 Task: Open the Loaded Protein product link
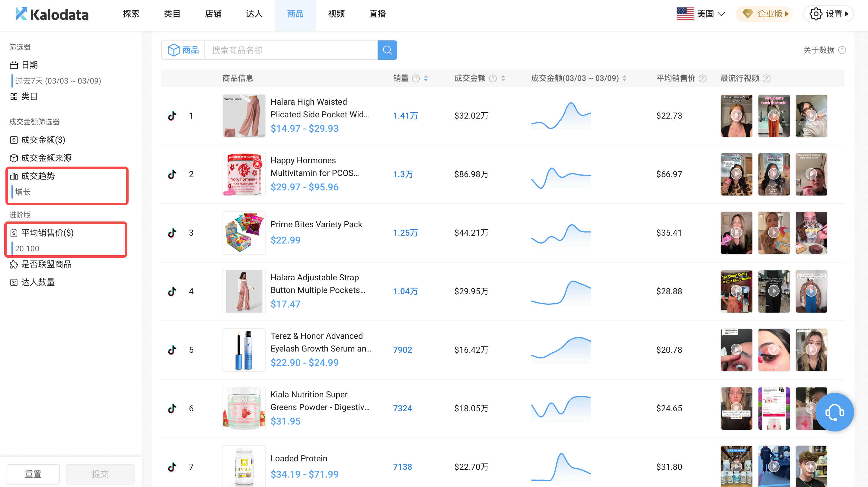pos(298,458)
